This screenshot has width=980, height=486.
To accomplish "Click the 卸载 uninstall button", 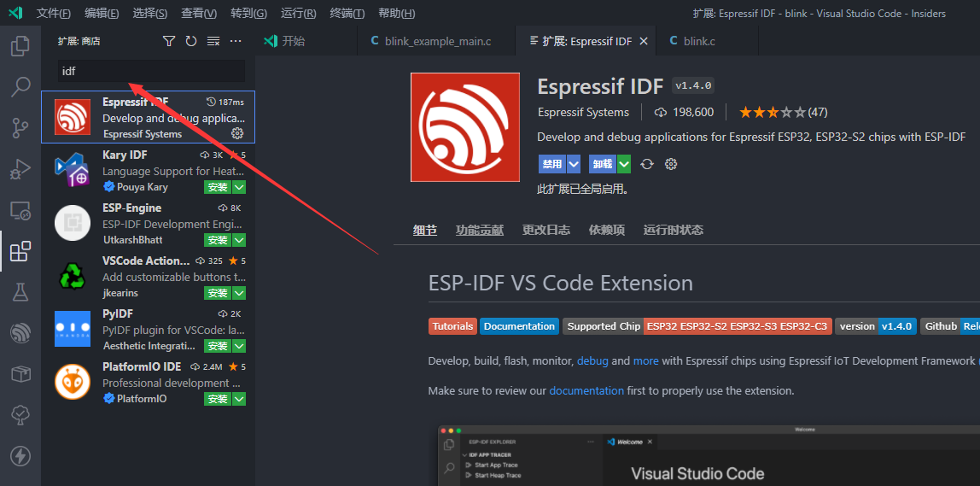I will pyautogui.click(x=603, y=165).
